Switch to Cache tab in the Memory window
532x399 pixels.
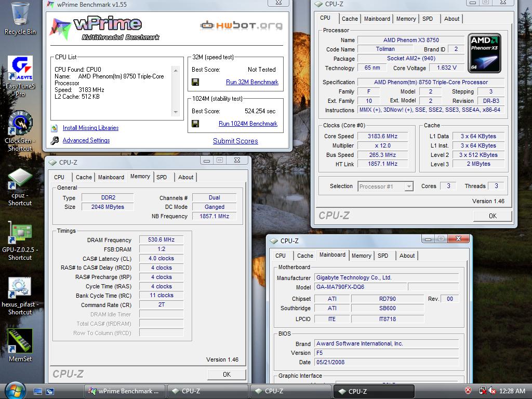[x=84, y=178]
